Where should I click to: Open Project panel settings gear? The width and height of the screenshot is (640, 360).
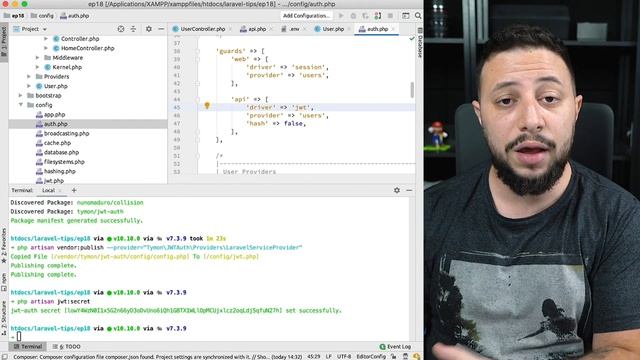pos(149,29)
